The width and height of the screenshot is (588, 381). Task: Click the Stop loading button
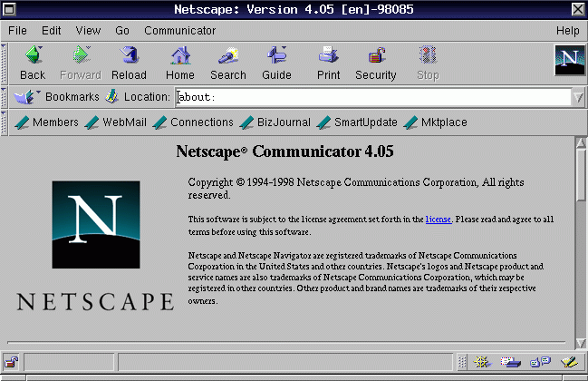(428, 63)
